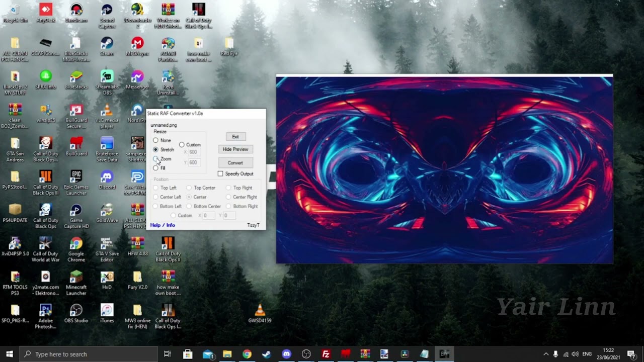Open the OBS Studio desktop icon
This screenshot has width=644, height=362.
76,313
